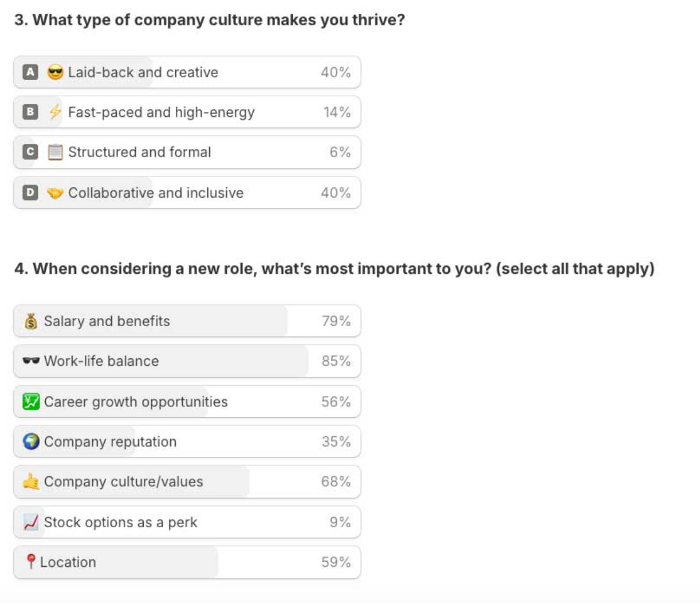The image size is (700, 603).
Task: Click the money bag emoji icon
Action: [x=31, y=322]
